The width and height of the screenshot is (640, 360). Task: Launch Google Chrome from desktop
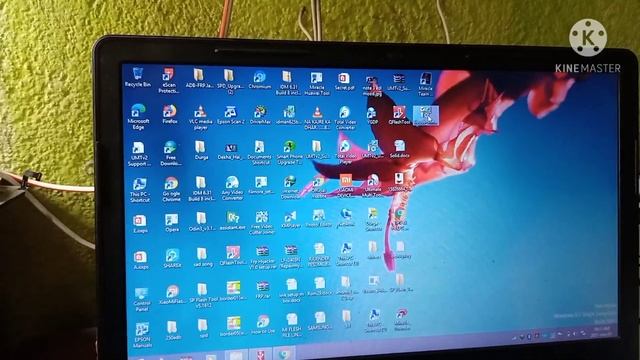click(x=171, y=189)
